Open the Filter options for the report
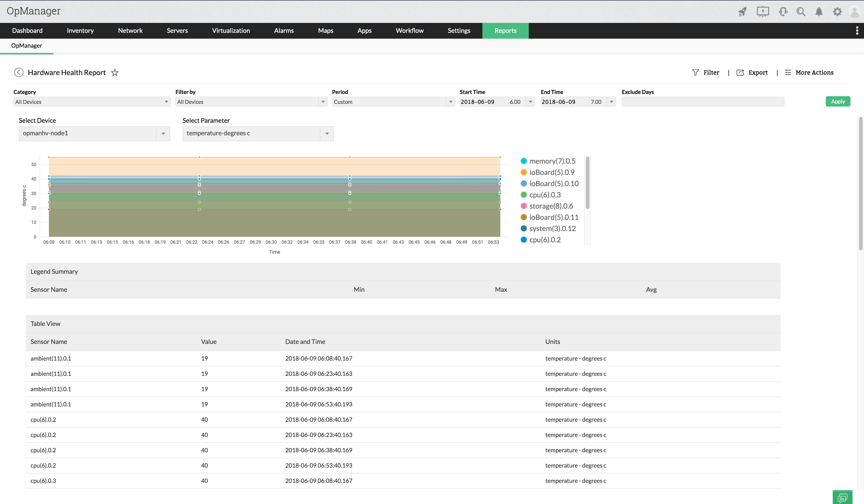The width and height of the screenshot is (864, 504). (706, 72)
